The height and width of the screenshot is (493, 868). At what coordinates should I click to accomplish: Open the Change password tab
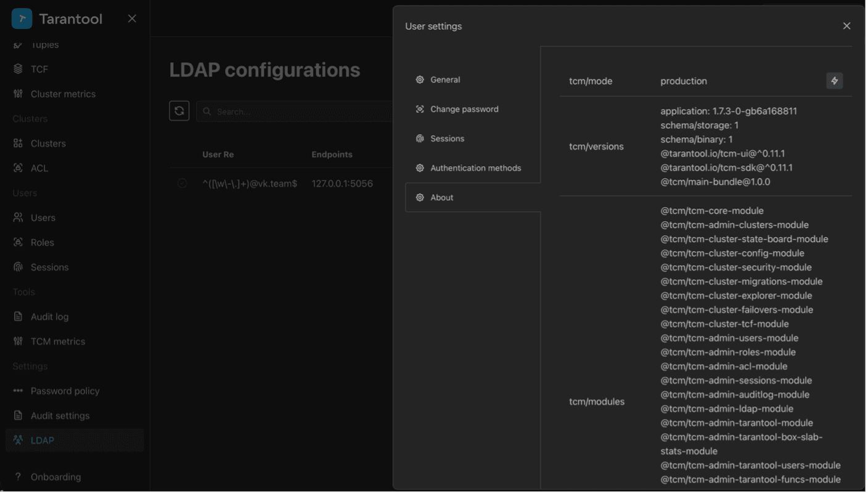point(473,109)
